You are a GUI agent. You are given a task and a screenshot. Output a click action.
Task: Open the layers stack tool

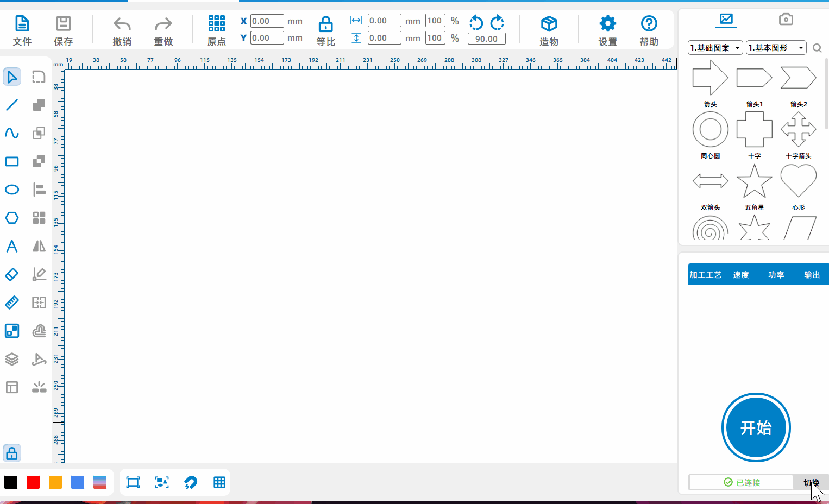[12, 359]
